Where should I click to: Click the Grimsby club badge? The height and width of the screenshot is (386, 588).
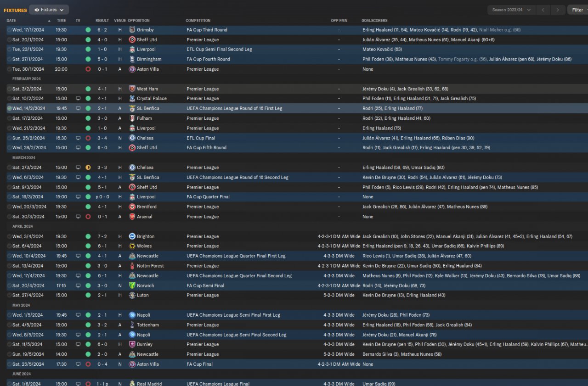(132, 30)
